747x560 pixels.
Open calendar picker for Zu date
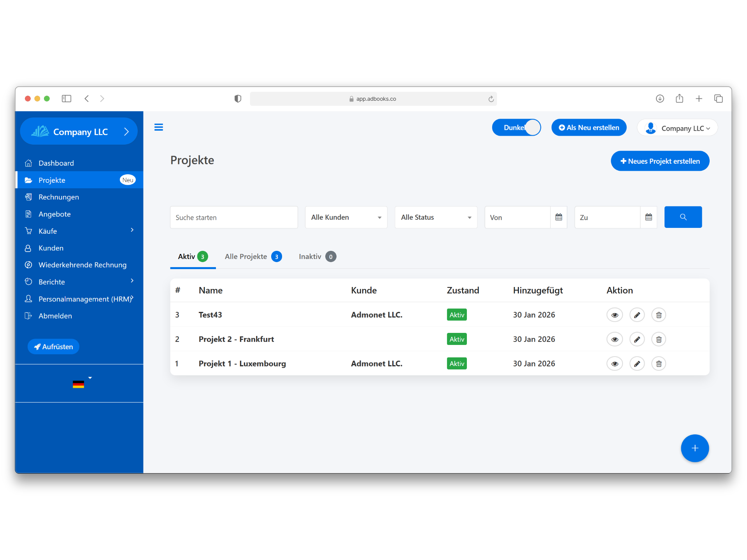coord(649,217)
